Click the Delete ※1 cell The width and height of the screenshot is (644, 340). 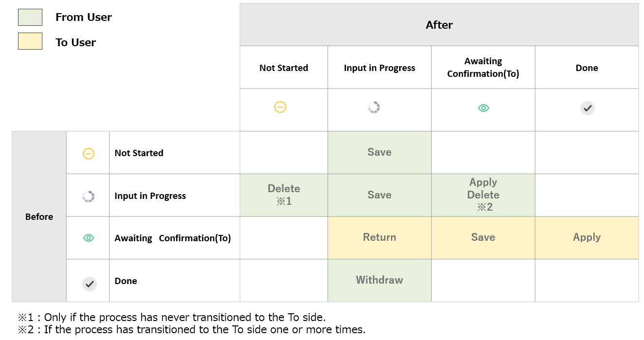(x=284, y=195)
